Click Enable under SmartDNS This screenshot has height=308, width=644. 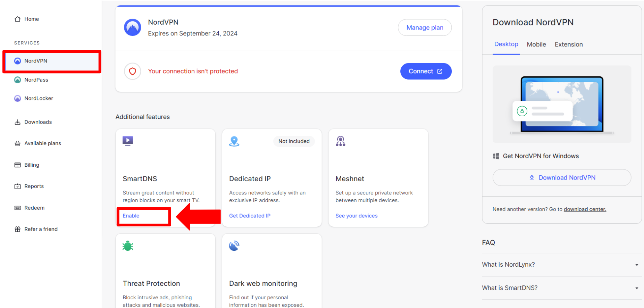click(131, 216)
